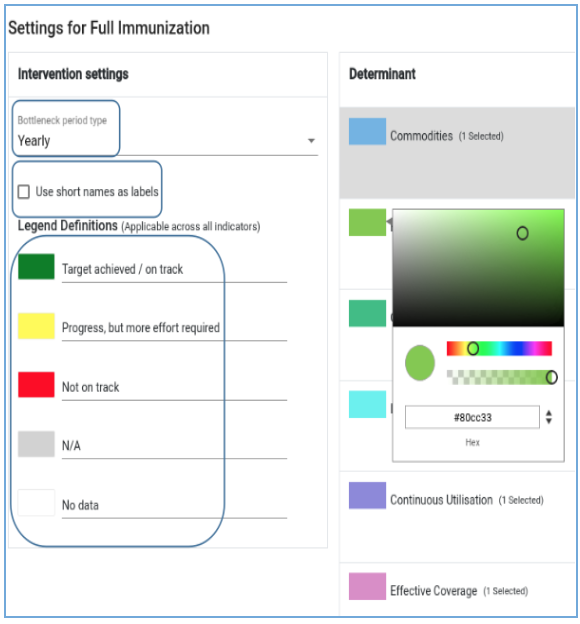Click the hex value field #80cc33
This screenshot has width=580, height=624.
(x=472, y=417)
